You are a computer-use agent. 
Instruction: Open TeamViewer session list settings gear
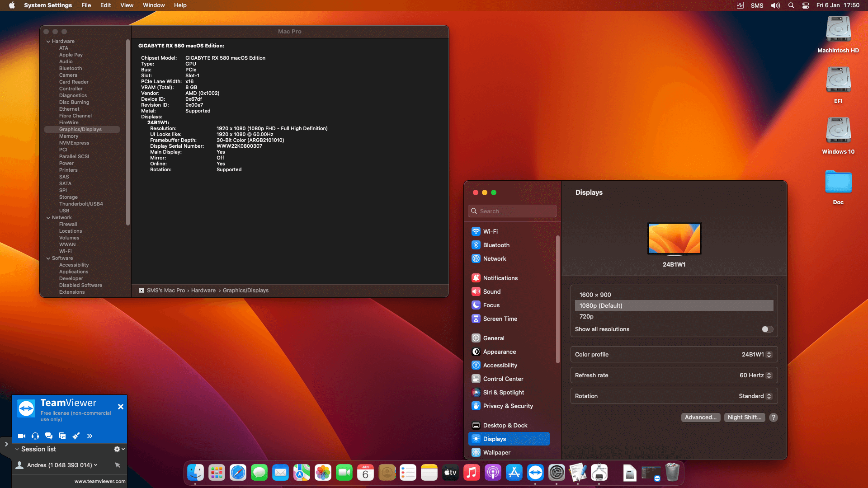pos(117,449)
